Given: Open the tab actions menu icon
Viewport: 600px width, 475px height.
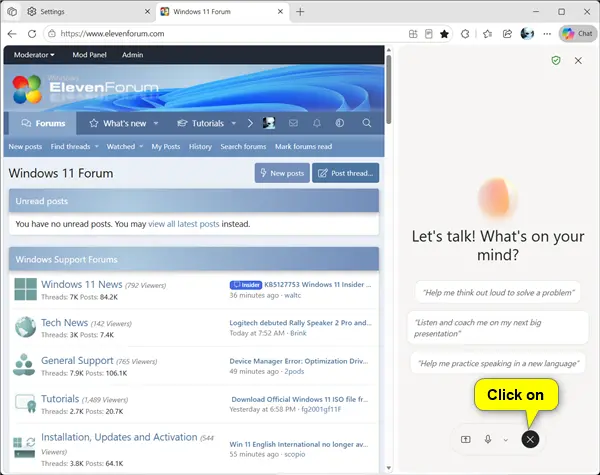Looking at the screenshot, I should click(x=12, y=11).
